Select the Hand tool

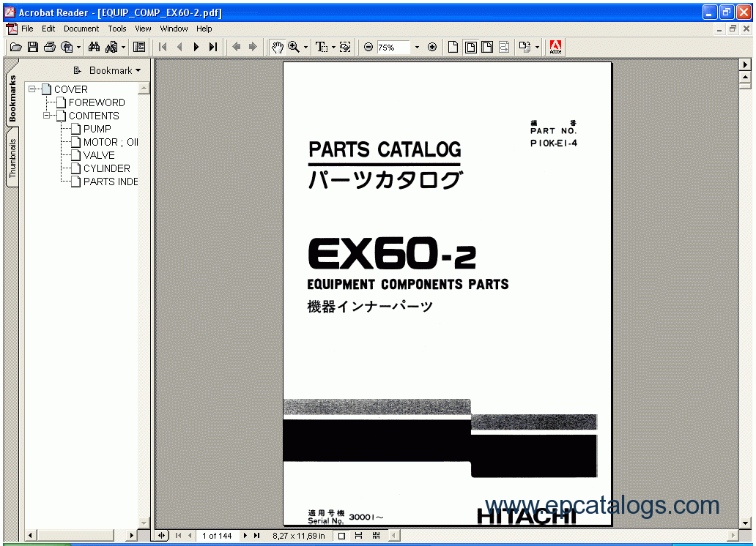pyautogui.click(x=277, y=48)
